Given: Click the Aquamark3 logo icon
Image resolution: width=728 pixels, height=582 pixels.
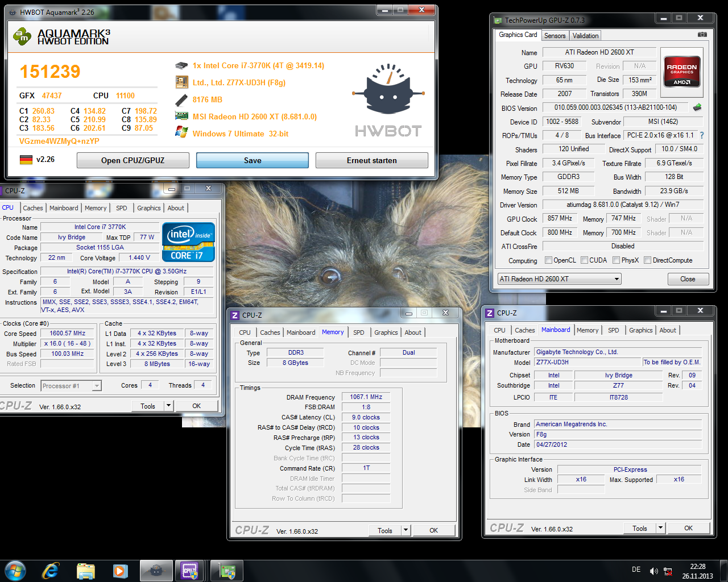Looking at the screenshot, I should [x=22, y=37].
